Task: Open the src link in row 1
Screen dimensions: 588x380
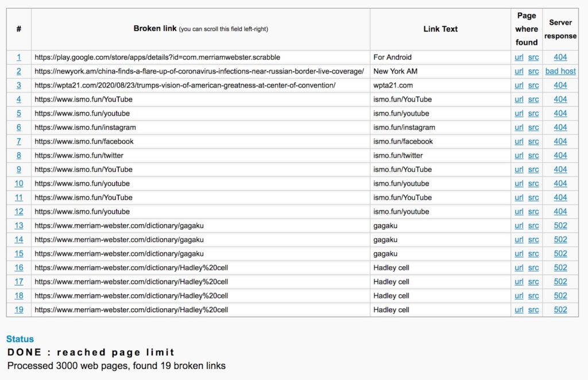Action: (x=533, y=57)
